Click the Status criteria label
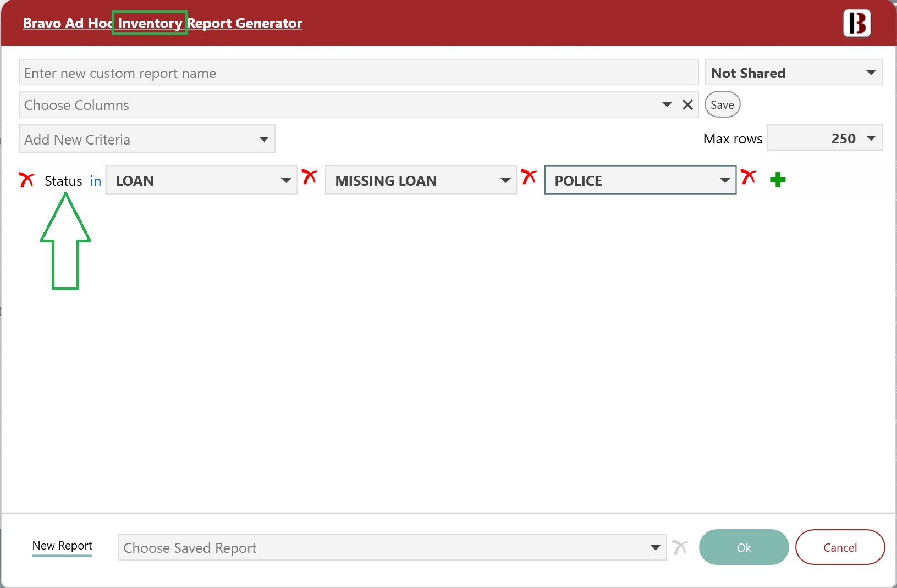The width and height of the screenshot is (897, 588). tap(63, 181)
